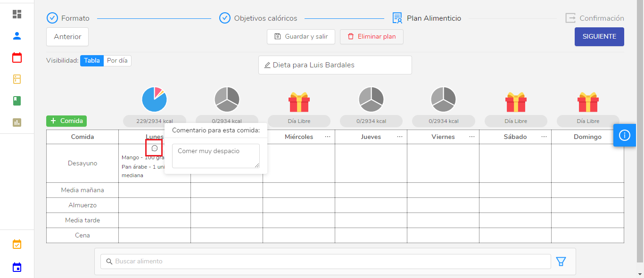Image resolution: width=644 pixels, height=278 pixels.
Task: Click the Confirmación step icon
Action: (570, 18)
